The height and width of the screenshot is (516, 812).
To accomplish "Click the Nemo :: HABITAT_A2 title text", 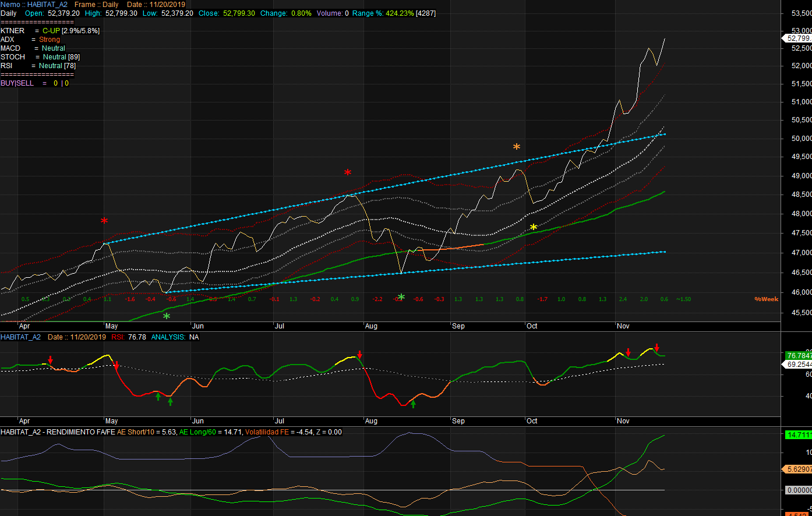I will (34, 4).
